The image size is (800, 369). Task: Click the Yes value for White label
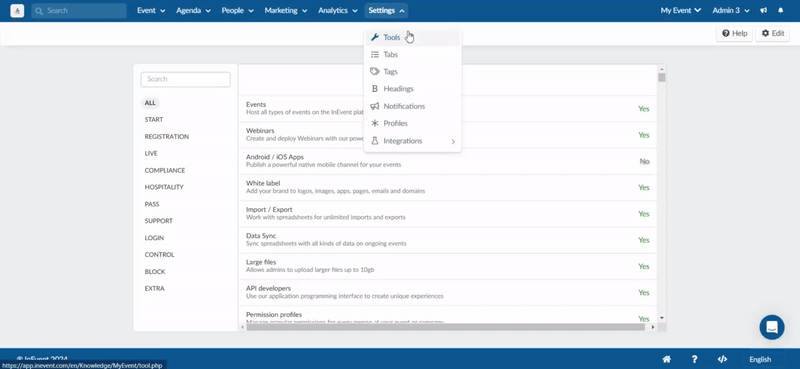pos(644,187)
